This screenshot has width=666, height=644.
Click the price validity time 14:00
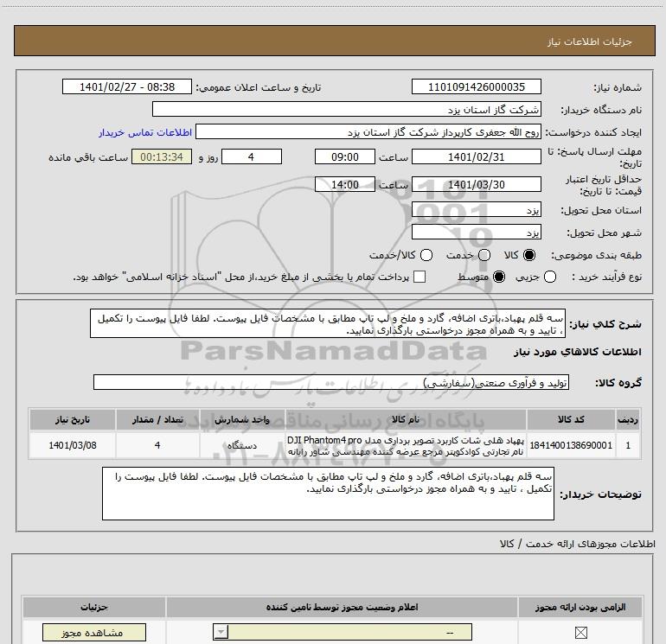345,184
